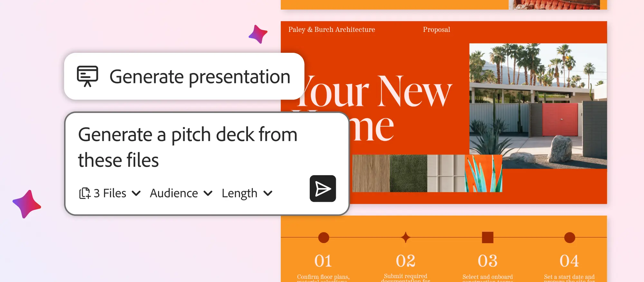Click the large sparkle star at left
This screenshot has width=644, height=282.
[x=27, y=204]
